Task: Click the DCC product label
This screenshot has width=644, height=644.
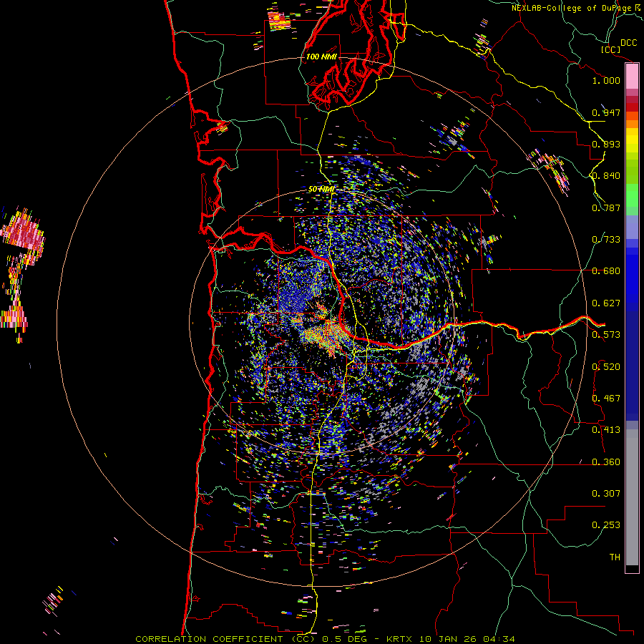Action: (x=629, y=43)
